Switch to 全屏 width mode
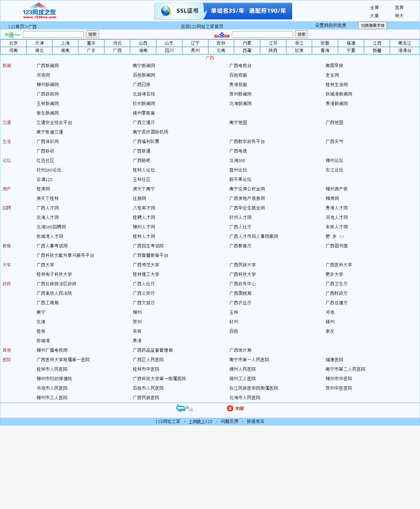The image size is (420, 509). tap(374, 8)
